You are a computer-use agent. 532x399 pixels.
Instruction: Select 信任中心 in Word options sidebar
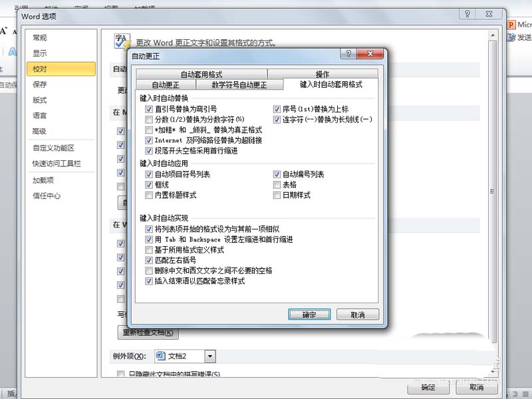tap(61, 196)
